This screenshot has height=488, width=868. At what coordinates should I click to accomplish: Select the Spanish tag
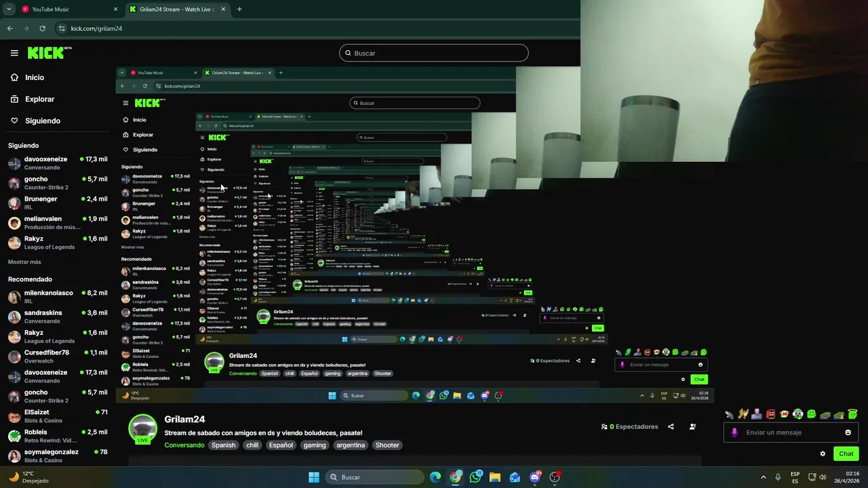223,445
